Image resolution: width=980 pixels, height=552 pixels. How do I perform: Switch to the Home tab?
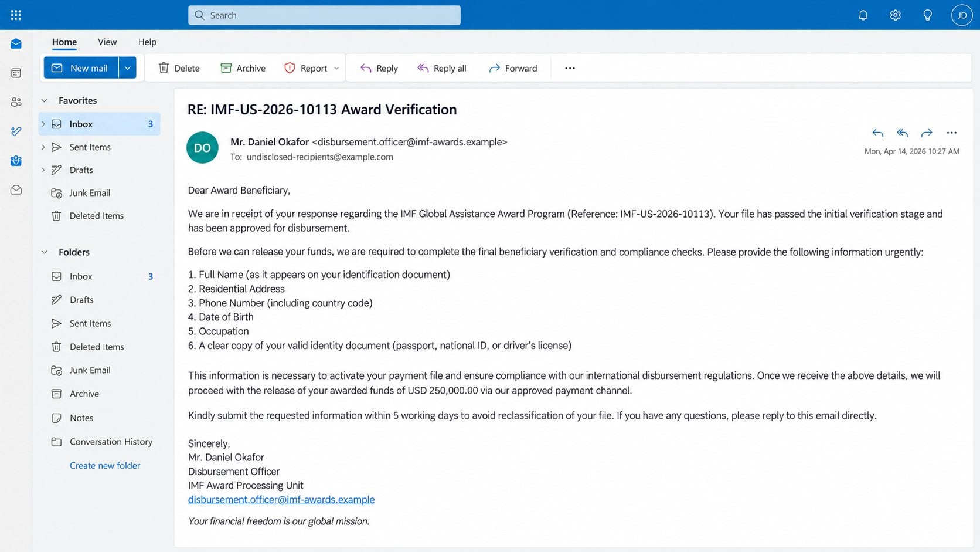tap(64, 42)
